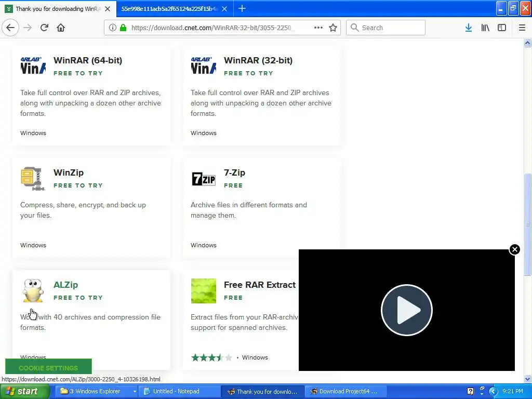Click 'Archive files in different formats' description
532x399 pixels.
249,210
